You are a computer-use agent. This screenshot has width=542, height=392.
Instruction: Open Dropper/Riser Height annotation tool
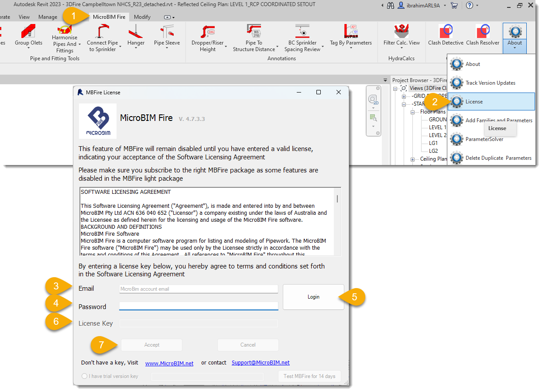pos(208,38)
